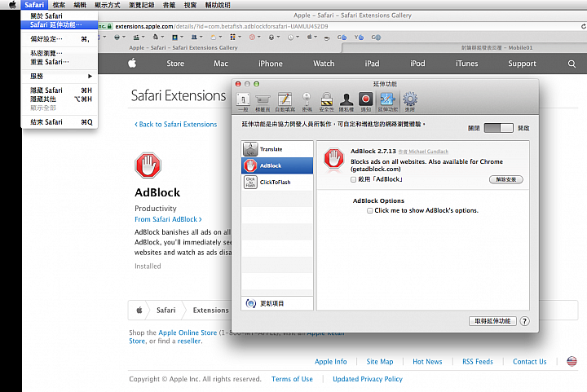Expand the red circle bookmark folder

pyautogui.click(x=254, y=37)
